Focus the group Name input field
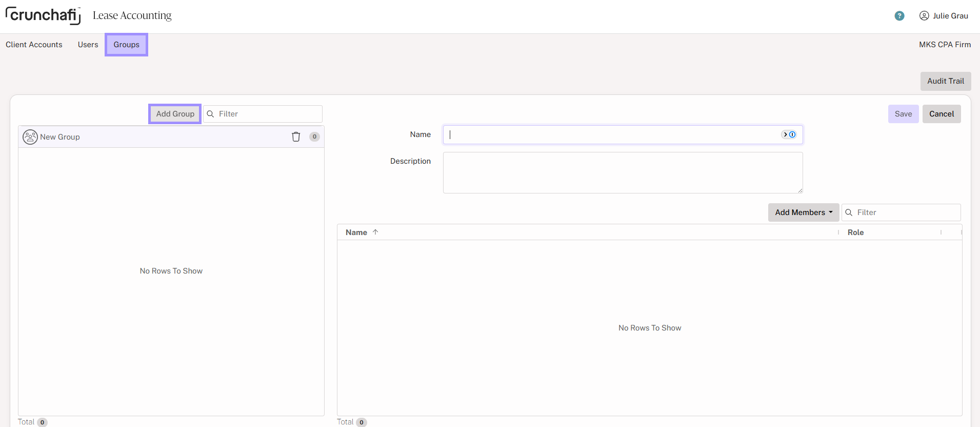The height and width of the screenshot is (427, 980). pyautogui.click(x=610, y=135)
